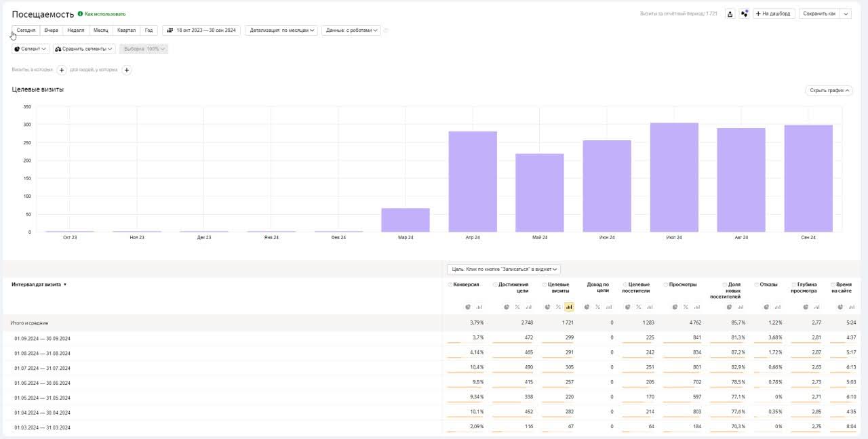868x439 pixels.
Task: Click the На дашборд button
Action: 774,14
